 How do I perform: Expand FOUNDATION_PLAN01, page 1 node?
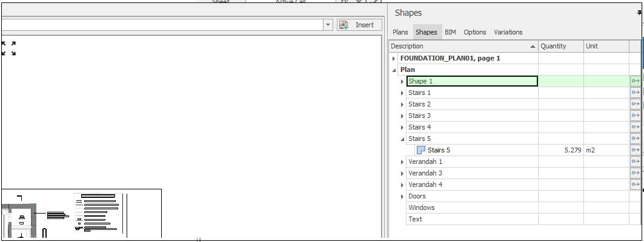pyautogui.click(x=394, y=59)
